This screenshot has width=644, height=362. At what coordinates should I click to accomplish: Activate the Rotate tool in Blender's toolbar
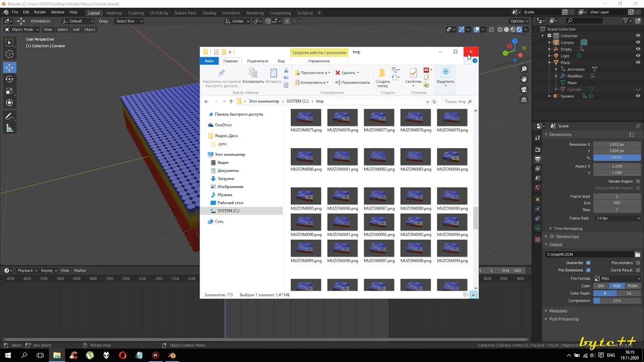click(9, 79)
